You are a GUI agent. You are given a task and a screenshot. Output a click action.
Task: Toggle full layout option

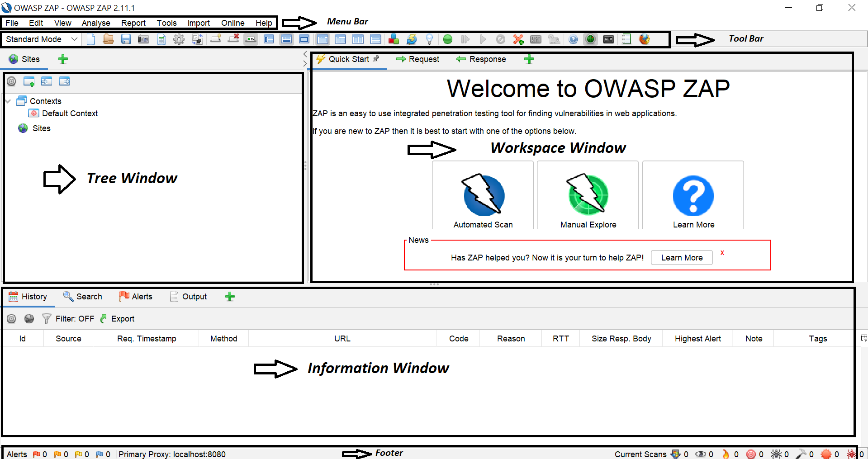304,39
